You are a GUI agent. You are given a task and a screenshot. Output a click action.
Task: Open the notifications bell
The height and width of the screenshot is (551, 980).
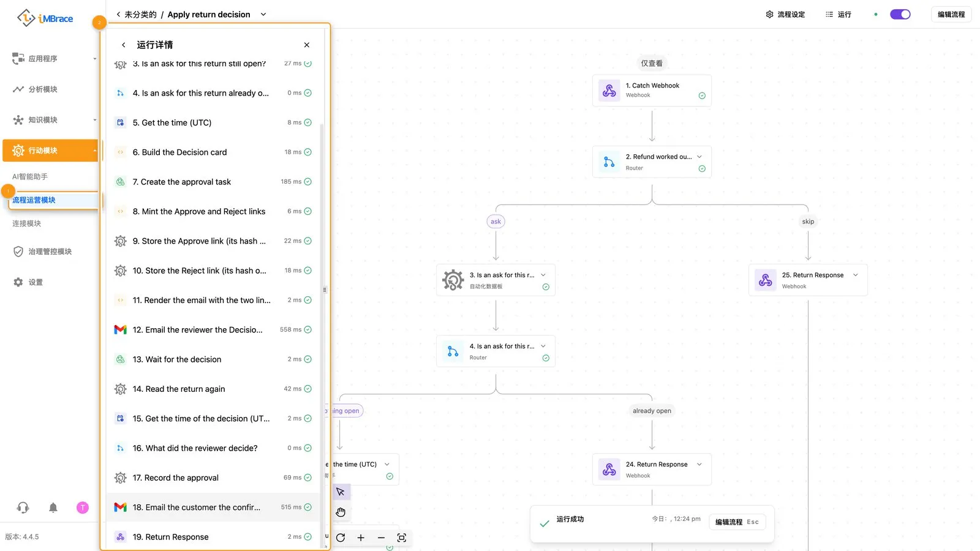point(53,508)
